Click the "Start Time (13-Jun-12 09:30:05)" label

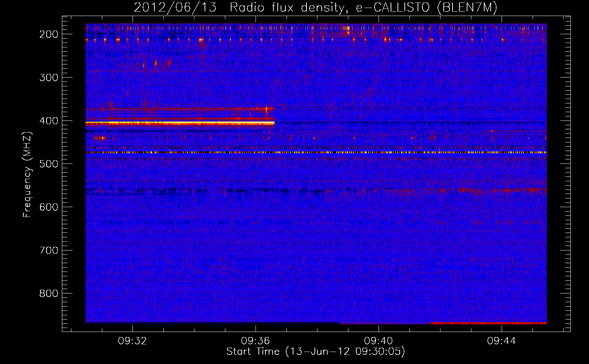point(316,352)
